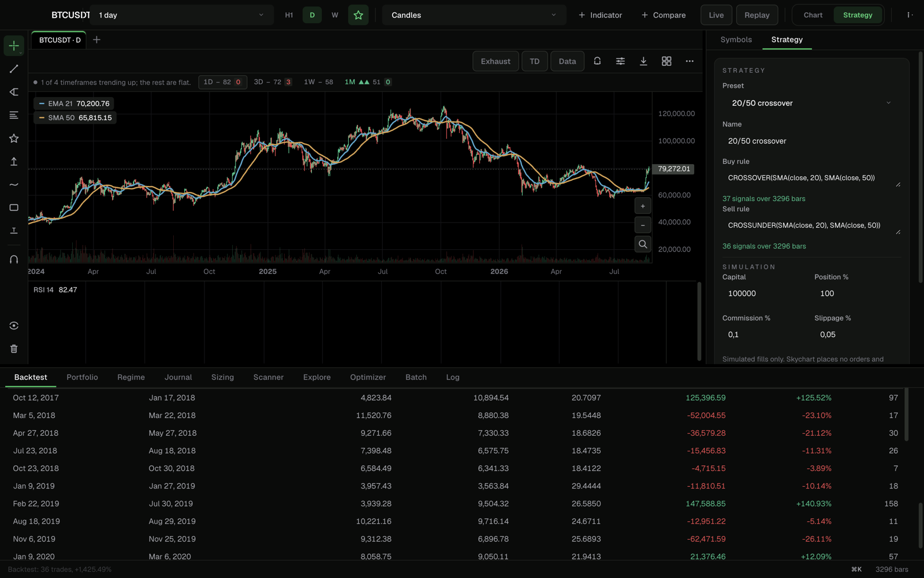Open the grid layout icon
Screen dimensions: 924x578
coord(666,61)
